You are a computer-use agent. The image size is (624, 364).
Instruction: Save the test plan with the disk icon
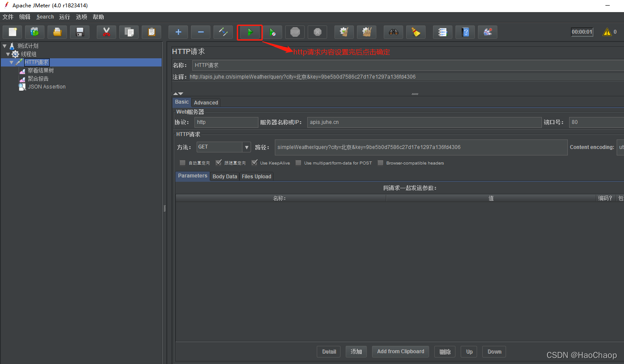coord(80,32)
